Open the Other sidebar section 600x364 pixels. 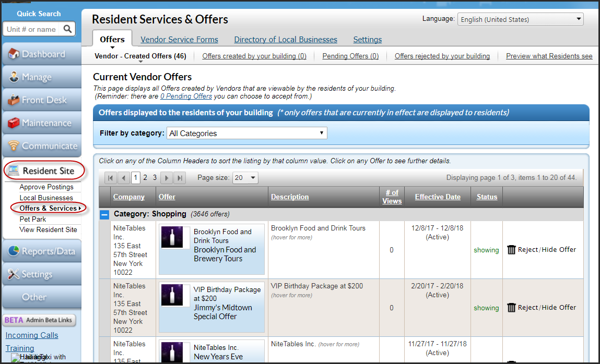(42, 297)
